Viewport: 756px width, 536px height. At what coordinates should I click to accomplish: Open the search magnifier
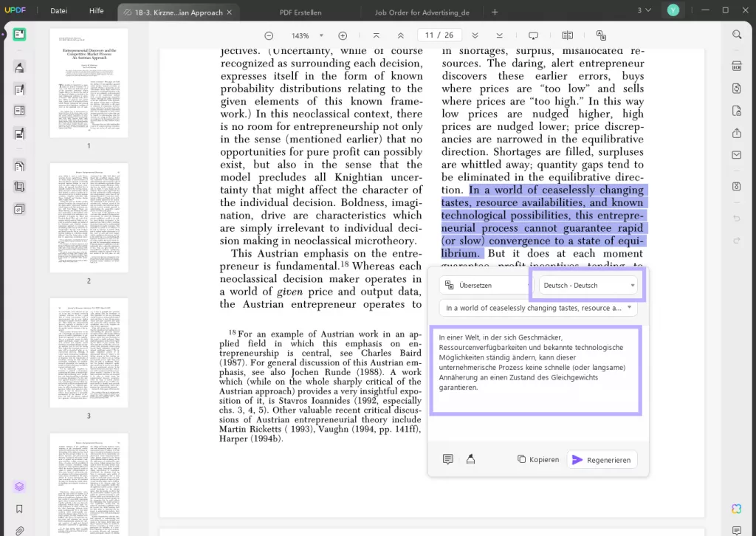point(737,34)
